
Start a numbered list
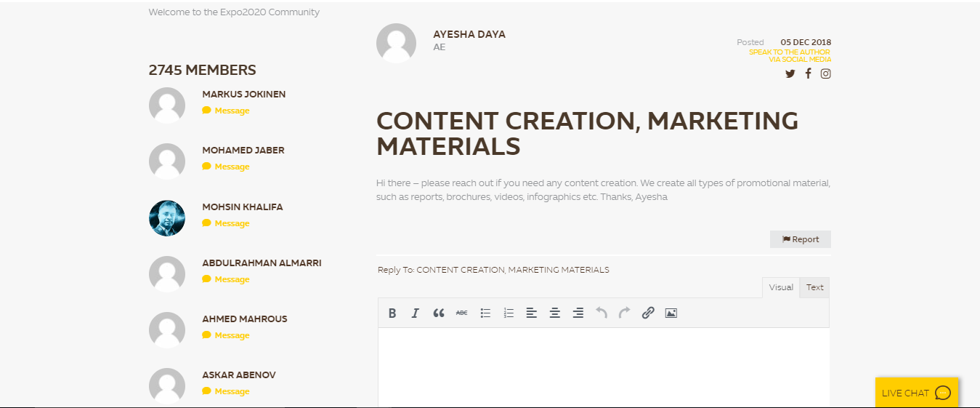click(x=509, y=313)
